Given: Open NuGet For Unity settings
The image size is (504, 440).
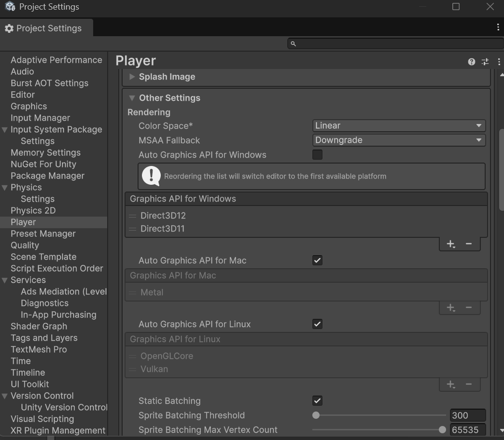Looking at the screenshot, I should pyautogui.click(x=43, y=164).
